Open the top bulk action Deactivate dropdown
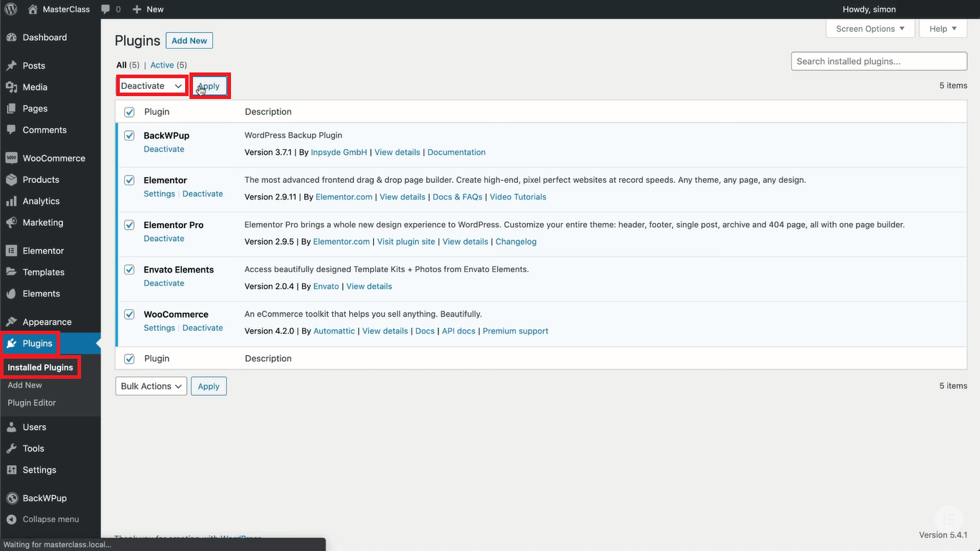 pyautogui.click(x=151, y=86)
